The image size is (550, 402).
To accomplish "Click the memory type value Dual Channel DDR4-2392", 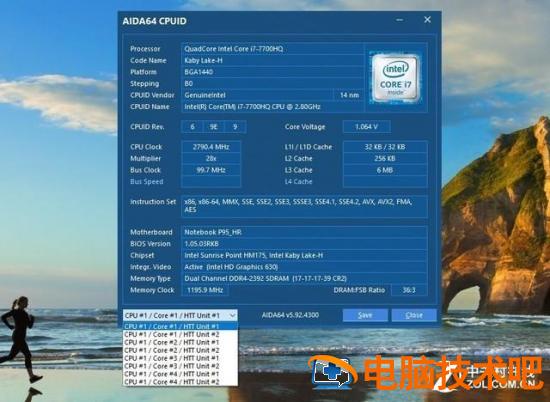I will click(x=304, y=278).
